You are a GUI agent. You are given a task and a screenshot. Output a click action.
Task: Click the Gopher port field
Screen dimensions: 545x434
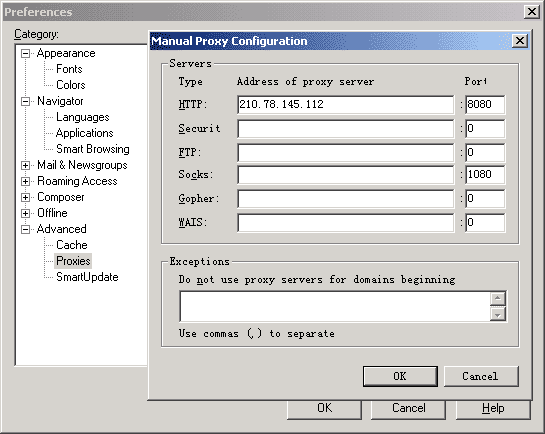[x=485, y=198]
